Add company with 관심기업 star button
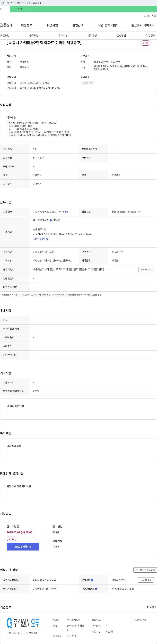Viewport: 157px width, 644px height. tap(15, 633)
